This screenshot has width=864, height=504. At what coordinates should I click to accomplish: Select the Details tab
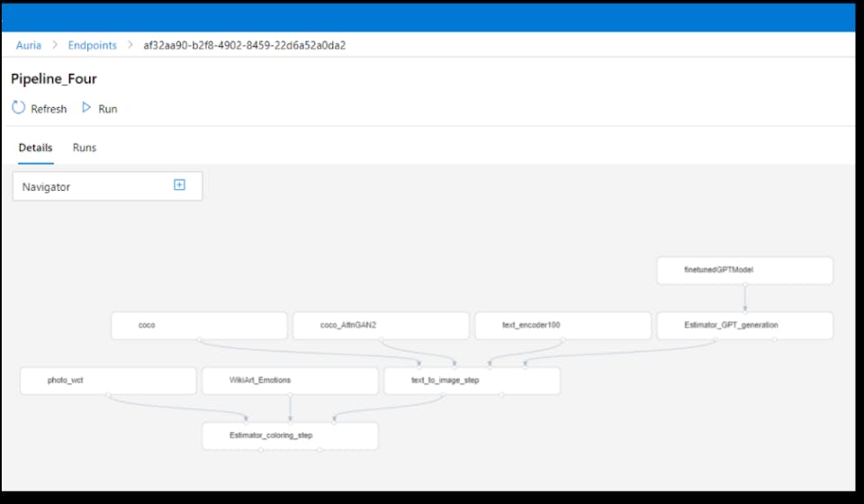35,148
